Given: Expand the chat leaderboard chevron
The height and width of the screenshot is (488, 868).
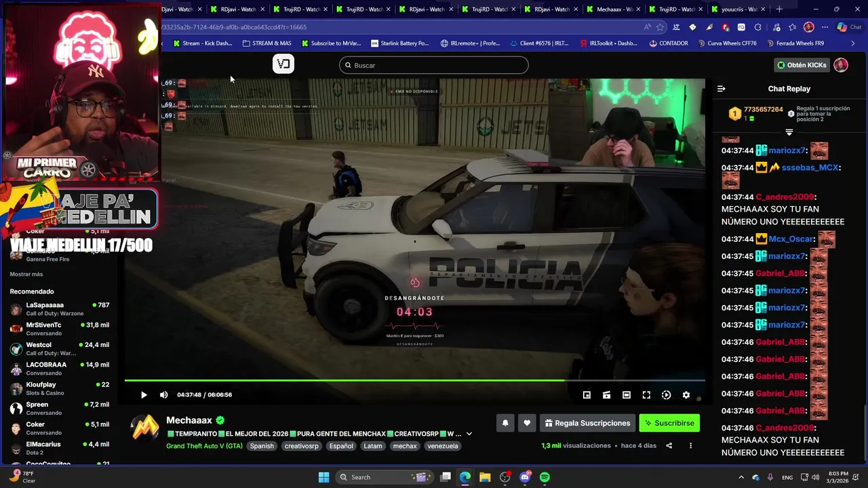Looking at the screenshot, I should pos(789,132).
